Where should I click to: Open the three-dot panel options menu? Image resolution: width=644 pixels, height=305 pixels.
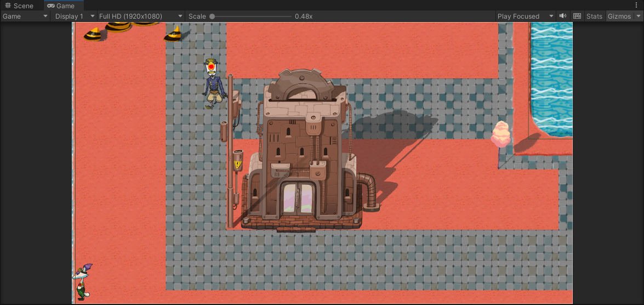coord(636,5)
